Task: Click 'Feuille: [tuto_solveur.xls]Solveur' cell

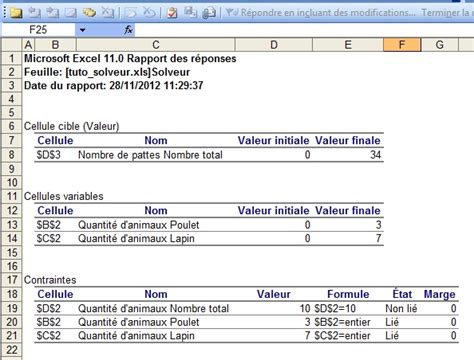Action: coord(107,72)
